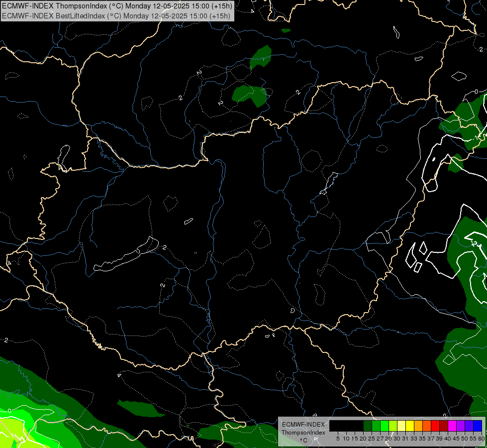This screenshot has height=448, width=487.
Task: Click the ECMWF-INDEX label in the legend
Action: click(x=303, y=425)
